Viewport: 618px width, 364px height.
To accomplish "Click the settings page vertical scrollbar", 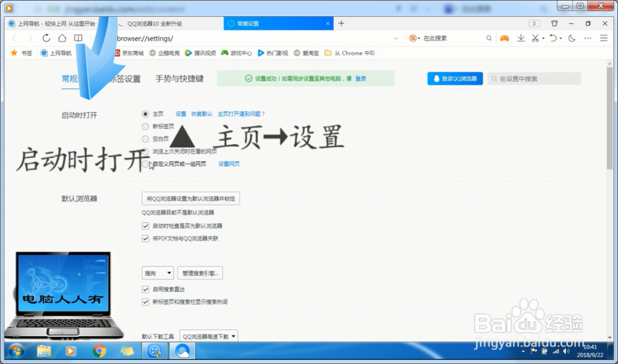I will pyautogui.click(x=610, y=118).
